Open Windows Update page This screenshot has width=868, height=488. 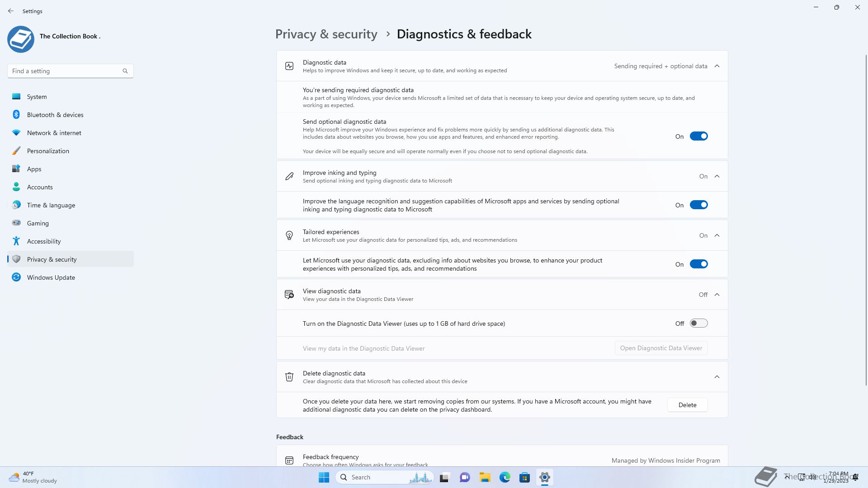point(71,277)
